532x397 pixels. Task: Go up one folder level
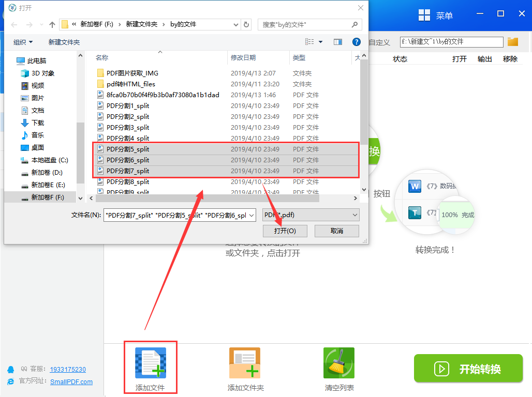point(52,25)
